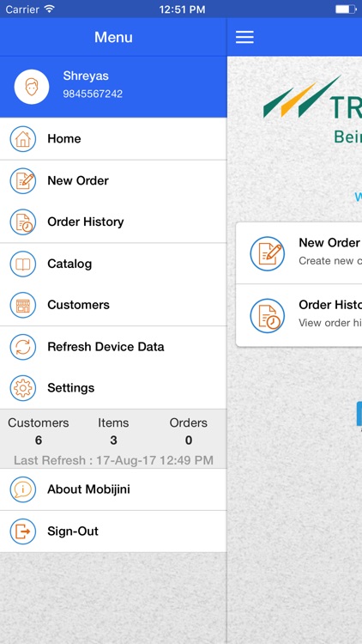Tap the Last Refresh timestamp text

click(x=114, y=460)
